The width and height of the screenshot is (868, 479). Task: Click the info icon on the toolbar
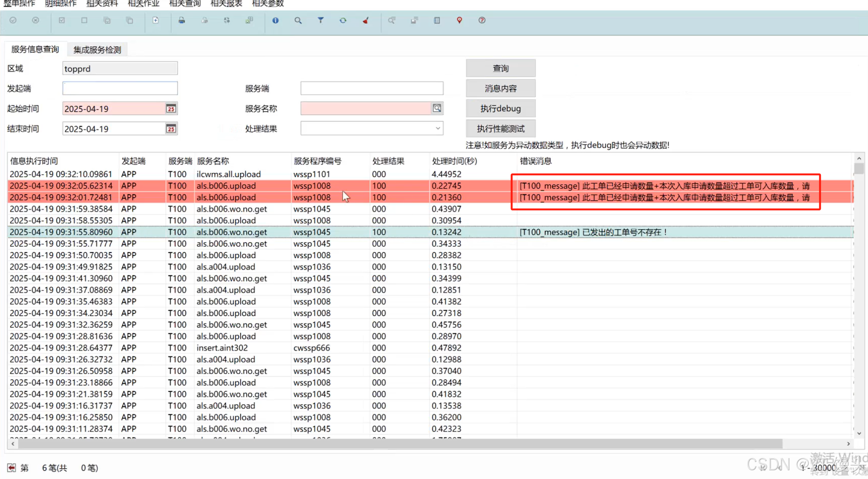pyautogui.click(x=276, y=21)
